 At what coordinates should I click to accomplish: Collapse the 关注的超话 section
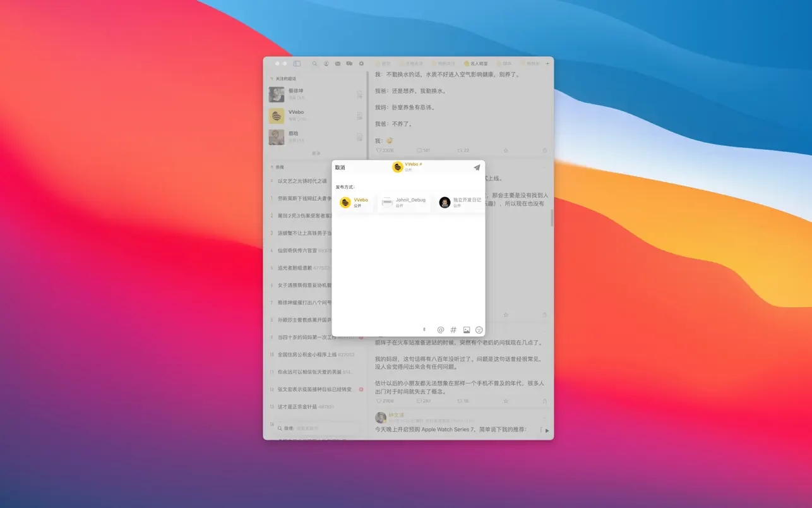pos(272,79)
